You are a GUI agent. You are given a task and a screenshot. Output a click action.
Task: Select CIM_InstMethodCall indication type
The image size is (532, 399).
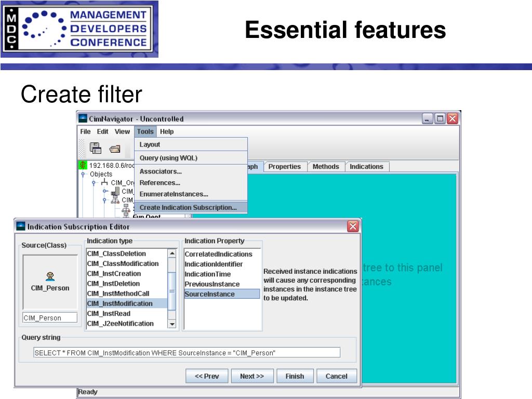click(127, 294)
